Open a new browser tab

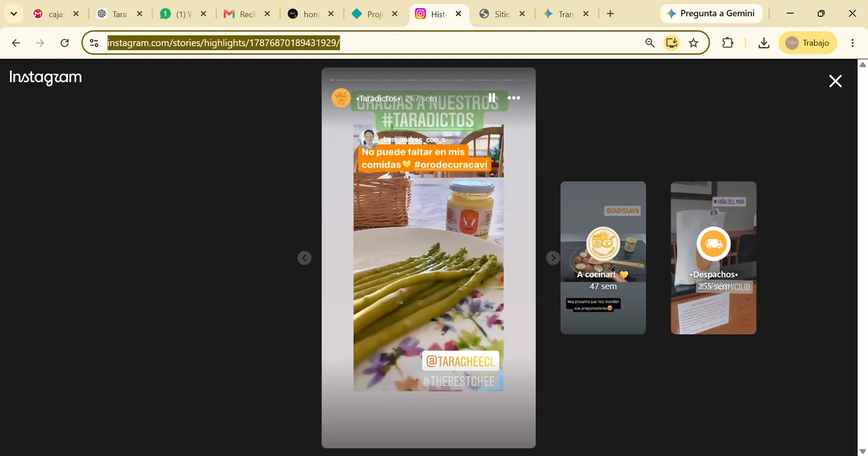(x=610, y=14)
